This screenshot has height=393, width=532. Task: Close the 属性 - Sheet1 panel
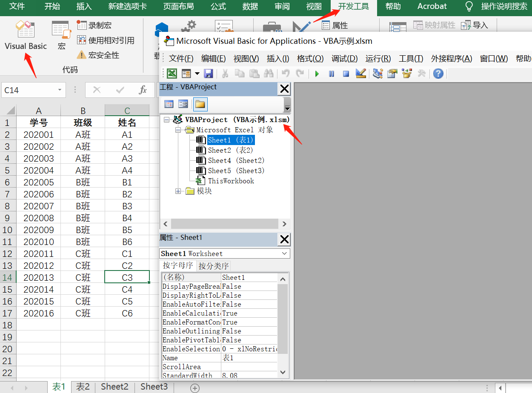tap(284, 239)
